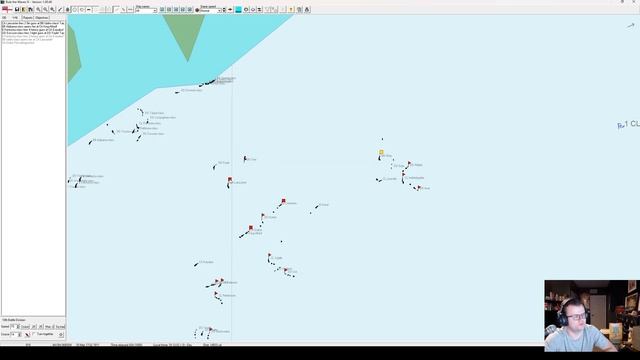Switch to the Objectives tab
Screen dimensions: 640x360
pos(42,18)
